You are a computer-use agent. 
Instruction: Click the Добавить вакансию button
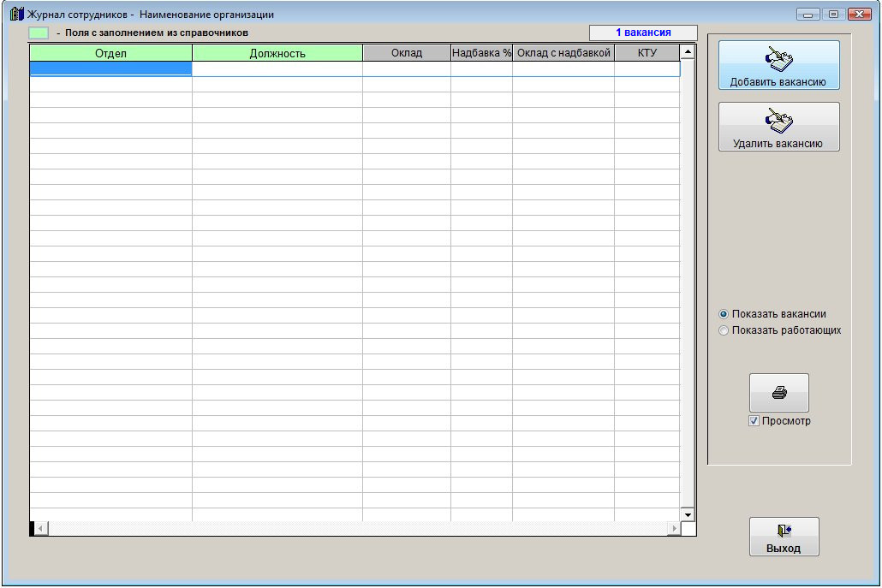pos(778,65)
